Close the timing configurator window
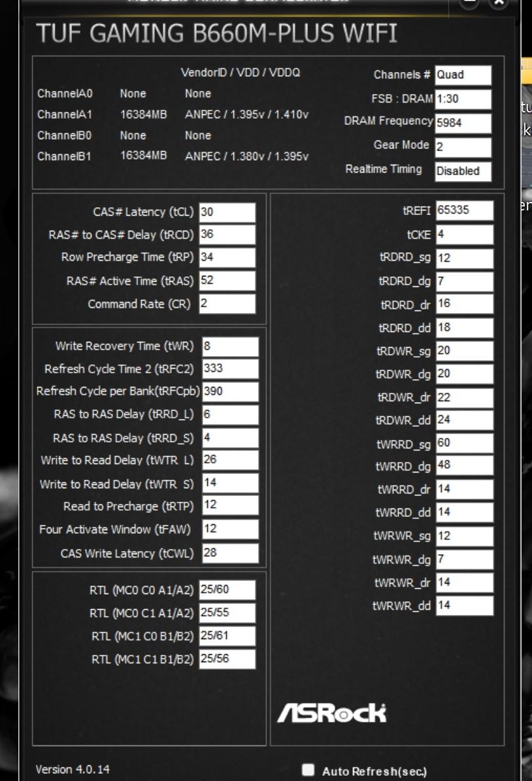This screenshot has width=532, height=781. tap(499, 3)
